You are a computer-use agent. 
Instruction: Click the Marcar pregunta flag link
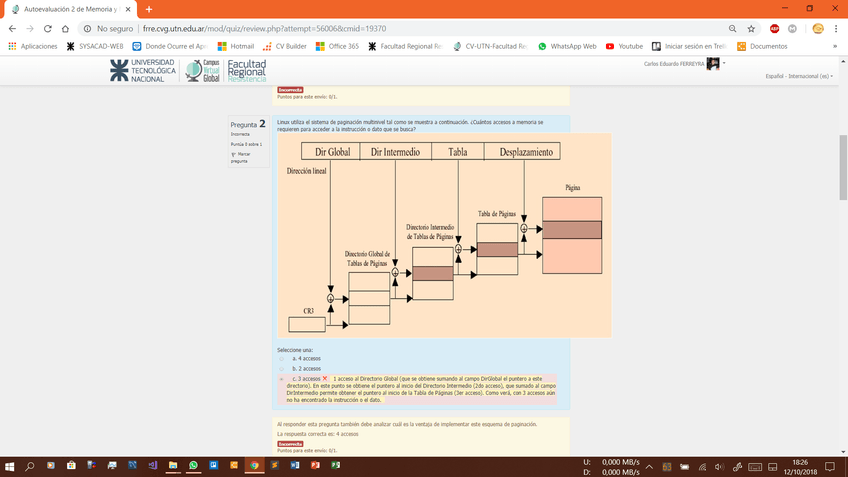point(241,157)
